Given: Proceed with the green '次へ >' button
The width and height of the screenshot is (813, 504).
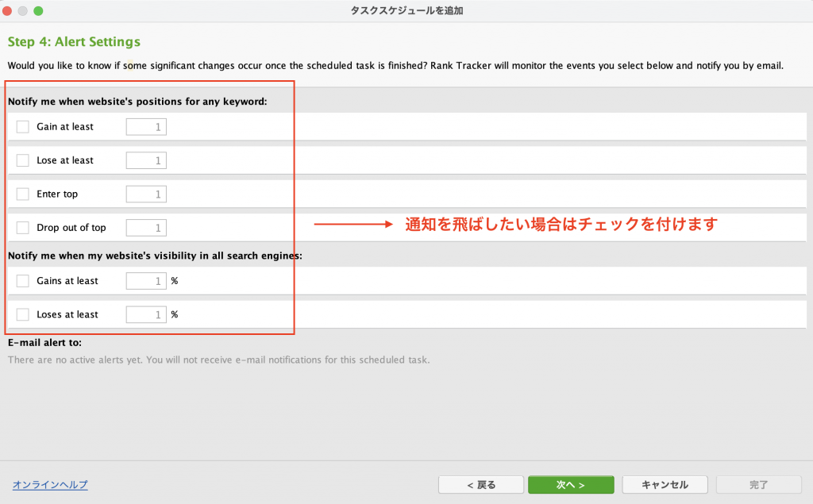Looking at the screenshot, I should tap(571, 485).
